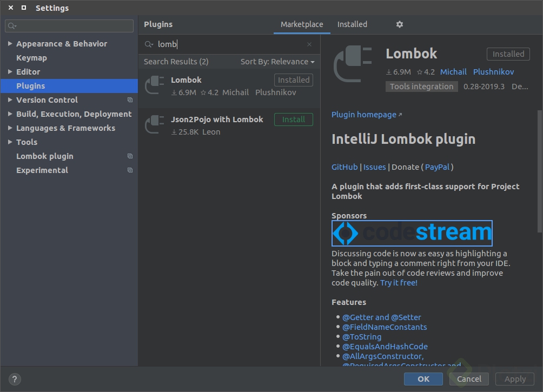Click the Tools integration tag
543x392 pixels.
(x=421, y=87)
